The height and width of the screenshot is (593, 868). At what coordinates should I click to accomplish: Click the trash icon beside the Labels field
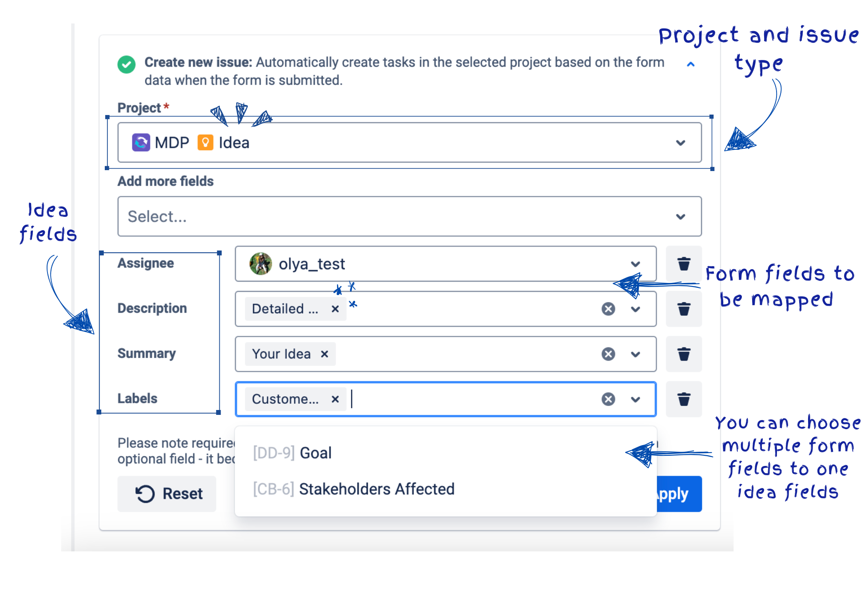click(x=683, y=399)
